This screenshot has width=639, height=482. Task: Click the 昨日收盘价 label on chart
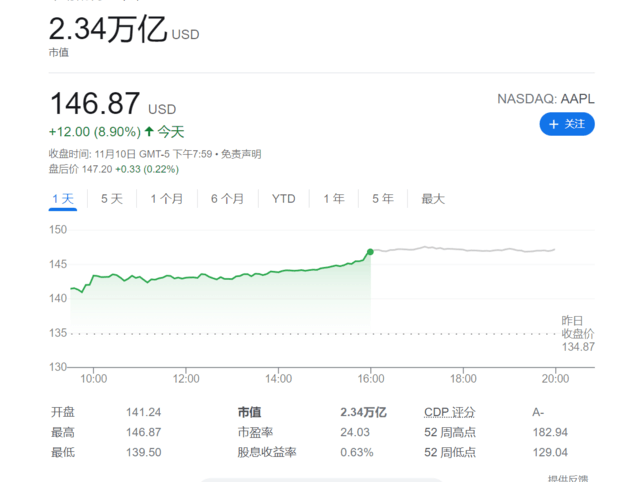click(577, 326)
